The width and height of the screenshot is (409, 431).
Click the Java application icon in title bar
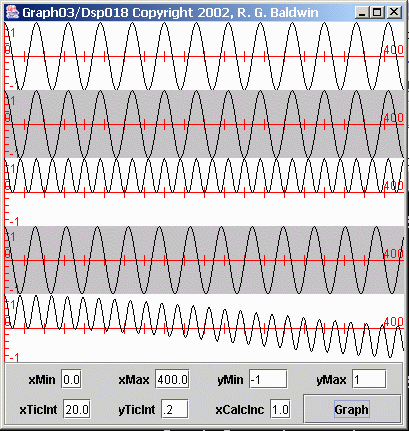coord(12,12)
